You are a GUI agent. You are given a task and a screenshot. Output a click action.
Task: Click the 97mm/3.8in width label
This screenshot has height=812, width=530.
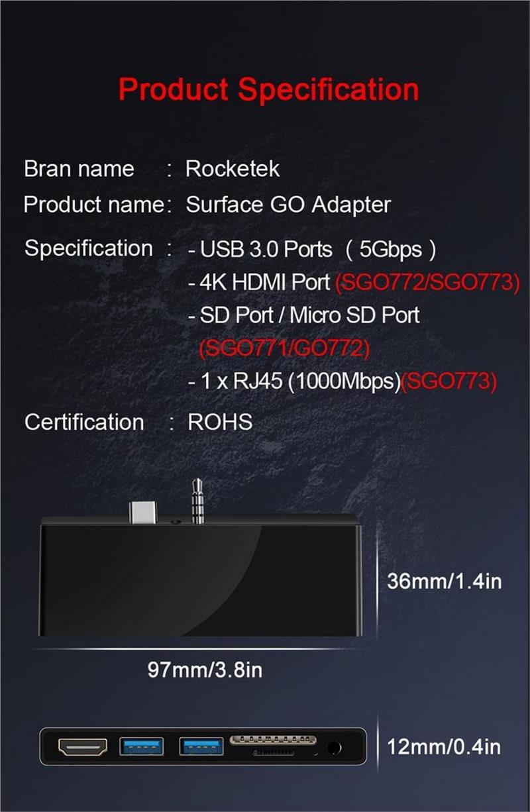pos(205,670)
